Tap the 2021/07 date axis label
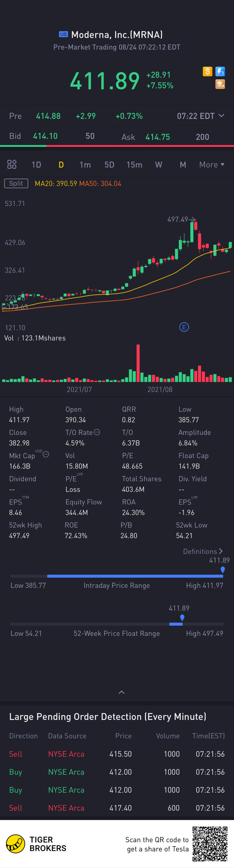The width and height of the screenshot is (234, 868). click(79, 390)
